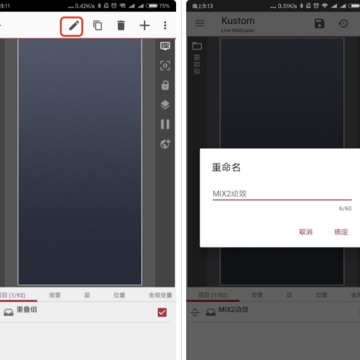Switch to 背景 tab above 重叠组 row
The width and height of the screenshot is (360, 360).
click(55, 295)
